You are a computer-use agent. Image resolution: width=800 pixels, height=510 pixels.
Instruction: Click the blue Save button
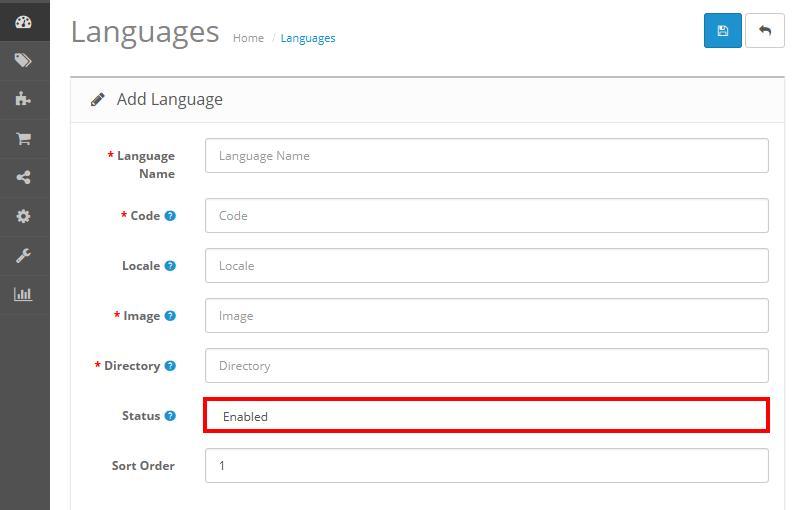[722, 31]
